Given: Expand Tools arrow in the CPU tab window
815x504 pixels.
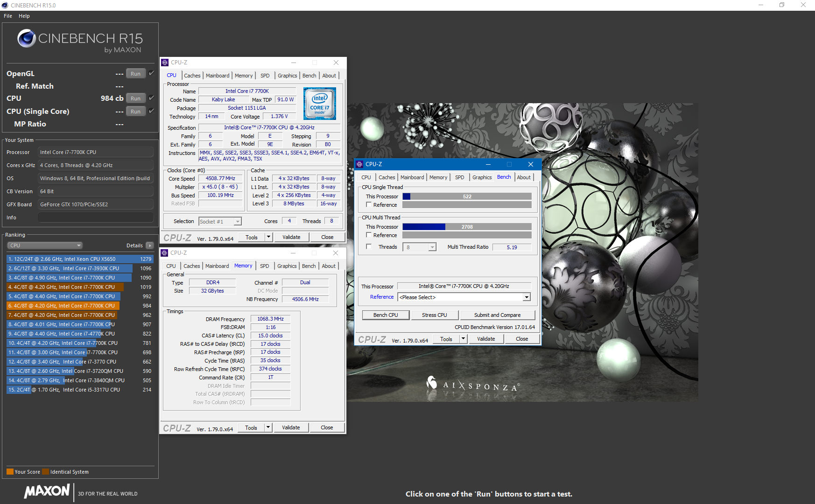Looking at the screenshot, I should tap(268, 237).
